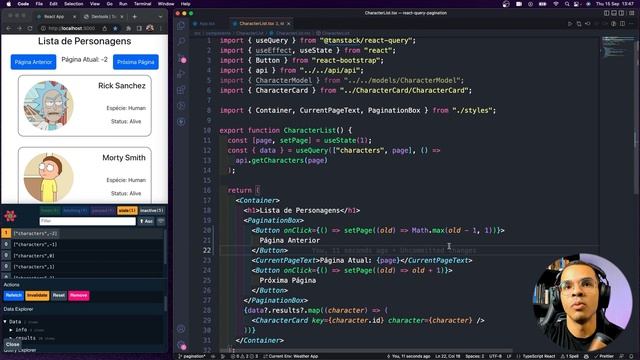Toggle paused queries status filter
Screen dimensions: 640x360
pyautogui.click(x=102, y=211)
